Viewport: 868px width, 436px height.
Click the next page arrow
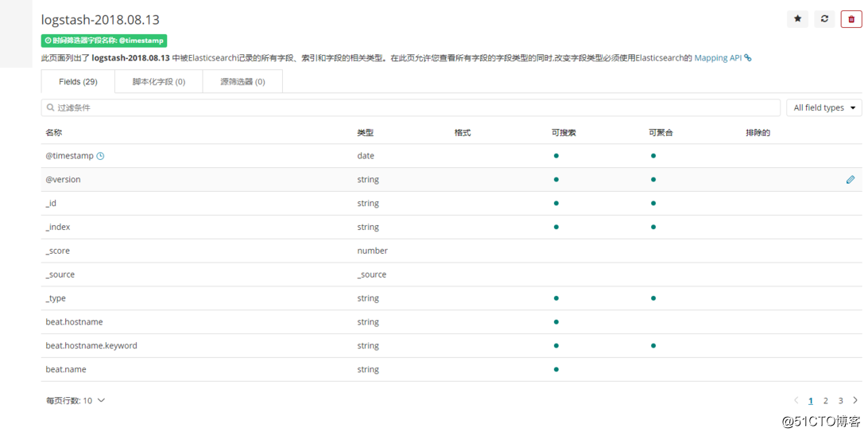(x=855, y=400)
